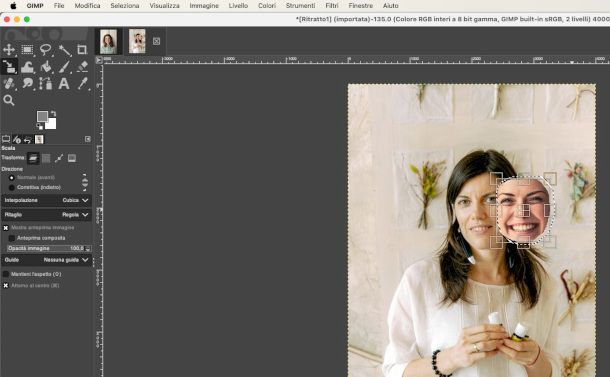Screen dimensions: 610x377
Task: Select the Paintbrush tool
Action: pyautogui.click(x=64, y=67)
